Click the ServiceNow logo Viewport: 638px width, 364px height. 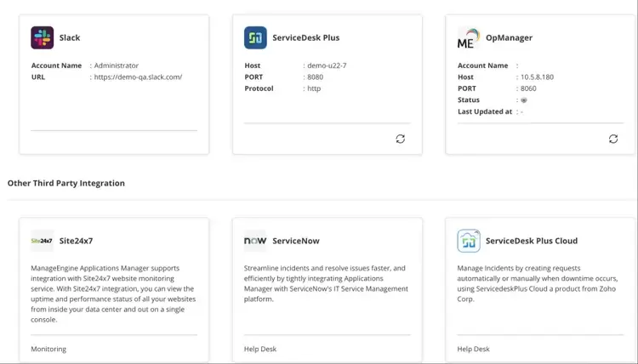pyautogui.click(x=255, y=241)
